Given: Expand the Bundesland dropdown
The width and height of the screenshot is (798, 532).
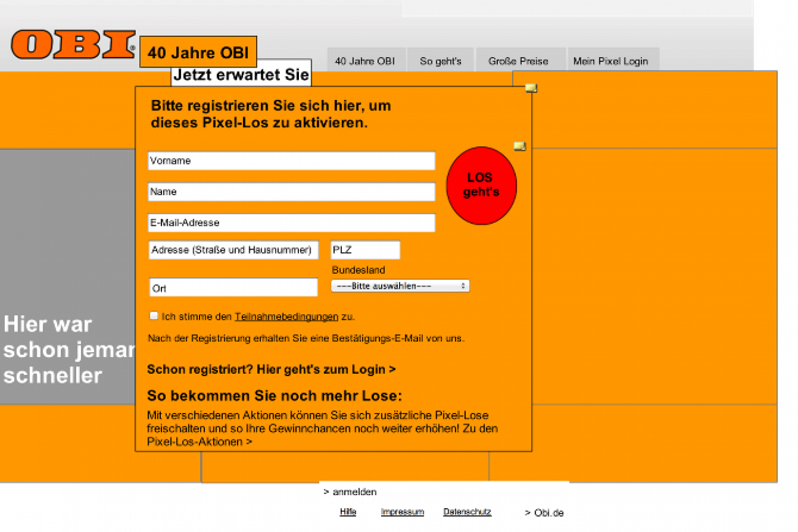Looking at the screenshot, I should [x=400, y=286].
